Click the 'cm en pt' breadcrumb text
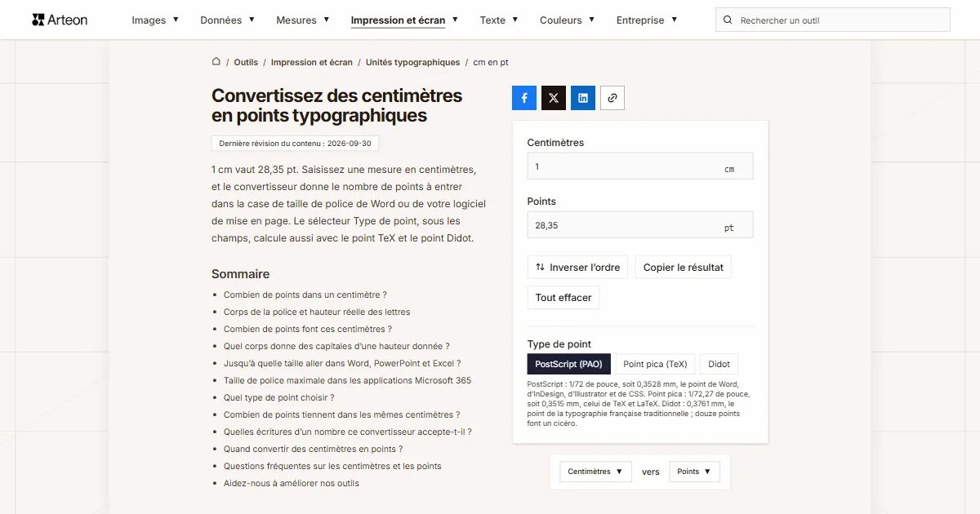 click(491, 62)
